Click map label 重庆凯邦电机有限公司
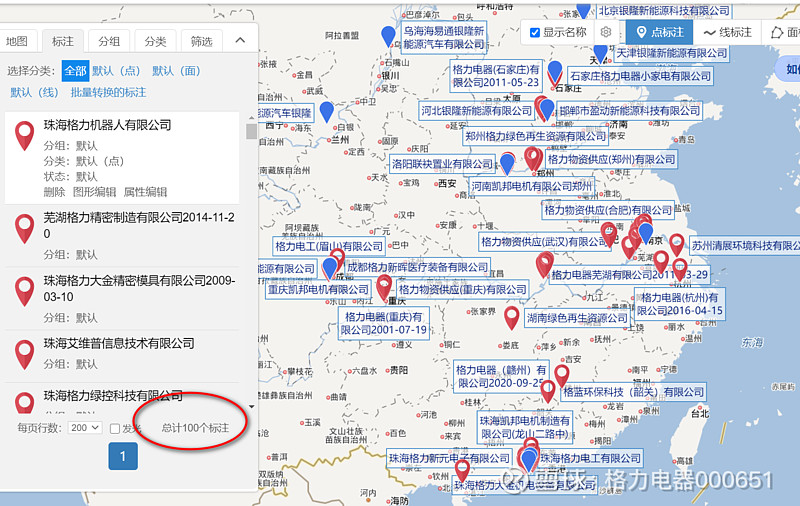This screenshot has height=506, width=800. 318,290
